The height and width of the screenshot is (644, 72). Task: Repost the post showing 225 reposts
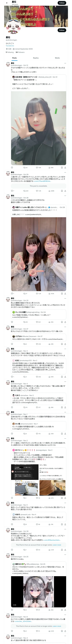(26, 191)
